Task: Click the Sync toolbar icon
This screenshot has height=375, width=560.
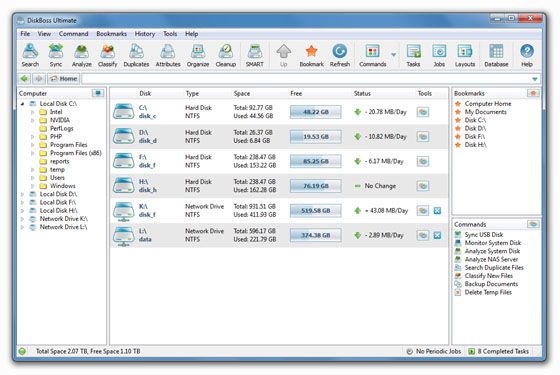Action: click(56, 55)
